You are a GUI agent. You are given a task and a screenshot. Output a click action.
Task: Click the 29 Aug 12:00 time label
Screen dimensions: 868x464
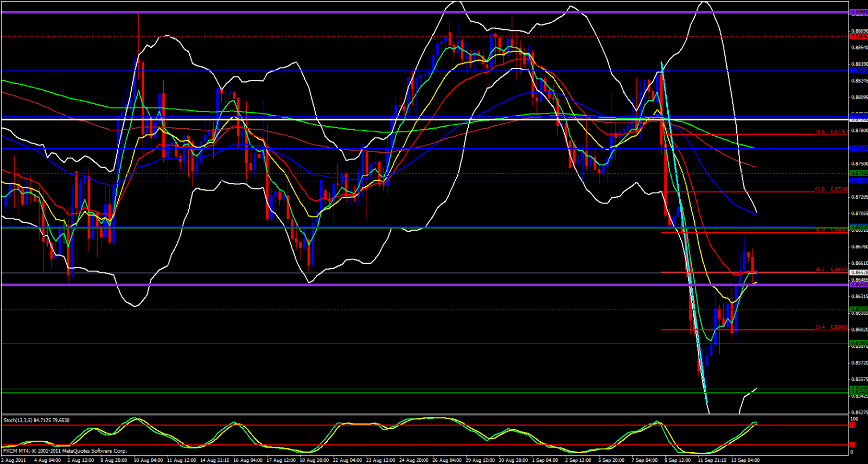pos(480,460)
